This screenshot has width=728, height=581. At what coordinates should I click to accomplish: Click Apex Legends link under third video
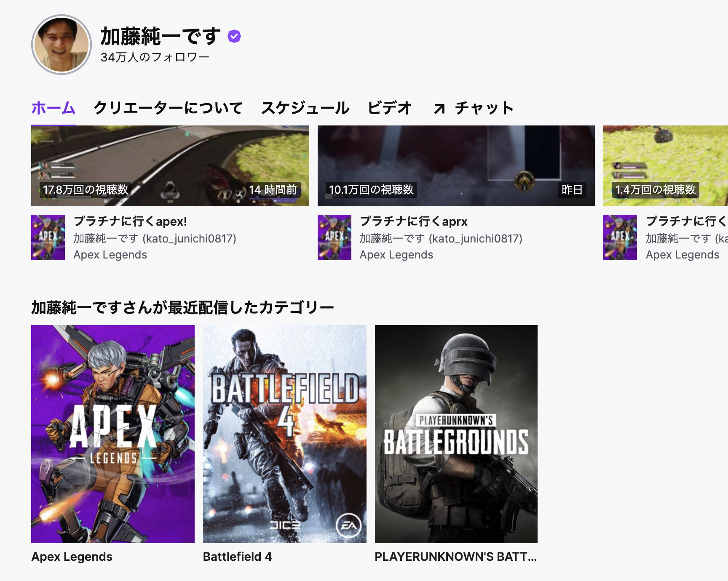tap(682, 255)
